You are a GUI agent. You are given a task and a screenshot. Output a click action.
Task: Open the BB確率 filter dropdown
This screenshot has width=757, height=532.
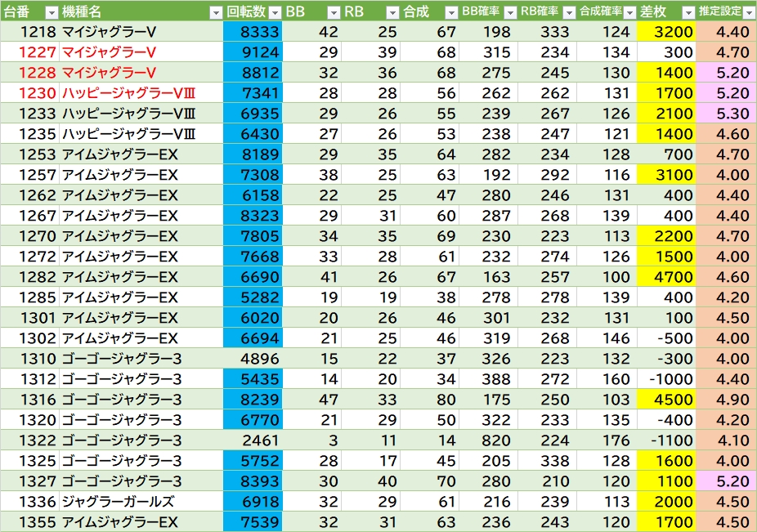point(510,12)
